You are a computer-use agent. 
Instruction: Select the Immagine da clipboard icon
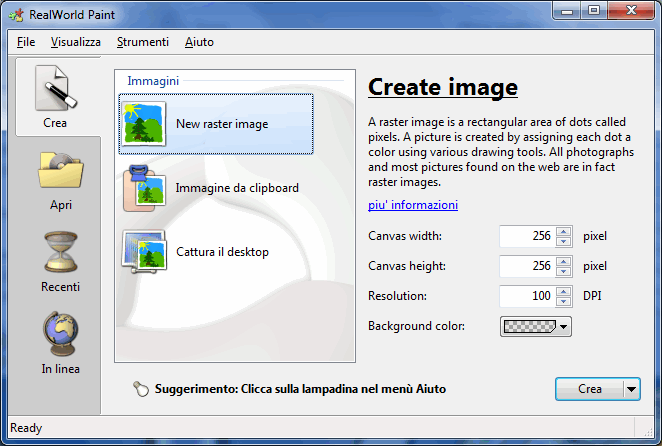click(x=144, y=188)
